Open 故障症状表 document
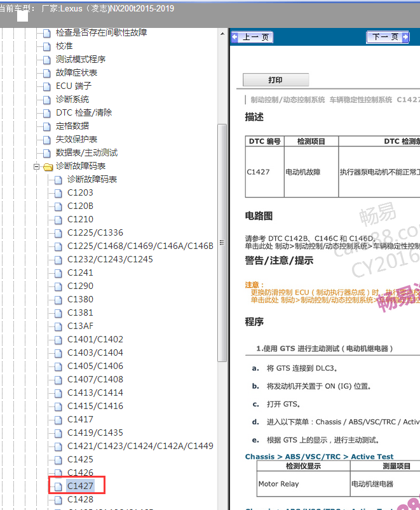The width and height of the screenshot is (420, 510). point(76,72)
